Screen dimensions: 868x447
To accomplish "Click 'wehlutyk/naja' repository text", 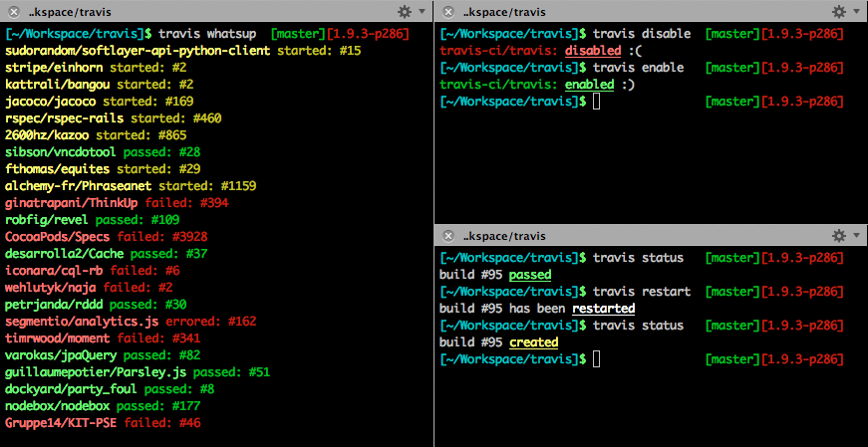I will click(x=51, y=288).
